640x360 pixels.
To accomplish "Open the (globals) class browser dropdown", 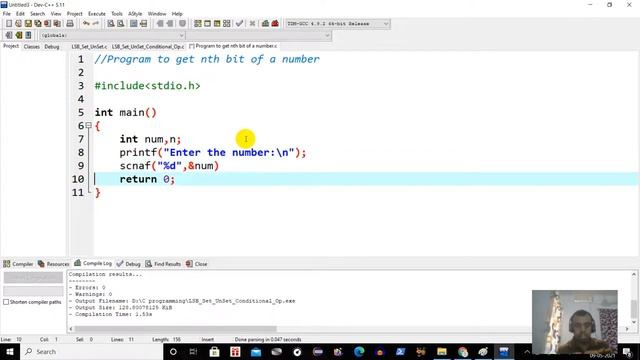I will 113,36.
